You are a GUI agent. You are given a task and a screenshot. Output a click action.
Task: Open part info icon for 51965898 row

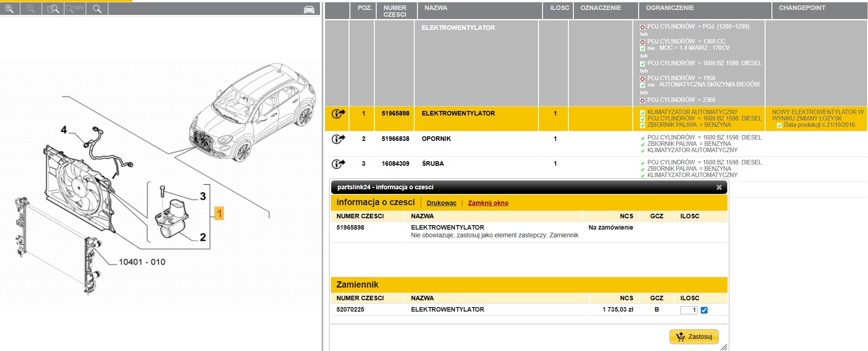[338, 114]
